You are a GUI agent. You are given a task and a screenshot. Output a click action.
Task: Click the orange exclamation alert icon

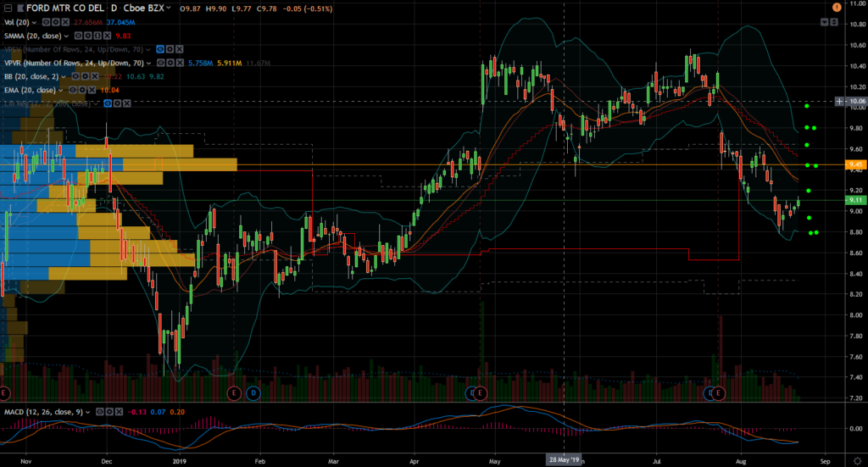837,7
